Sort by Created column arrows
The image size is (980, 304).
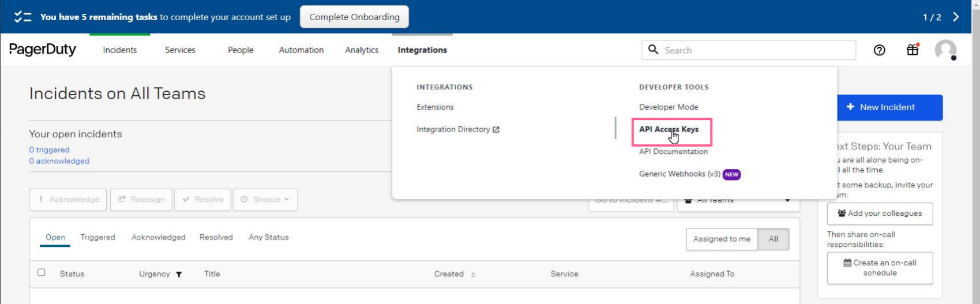point(473,275)
